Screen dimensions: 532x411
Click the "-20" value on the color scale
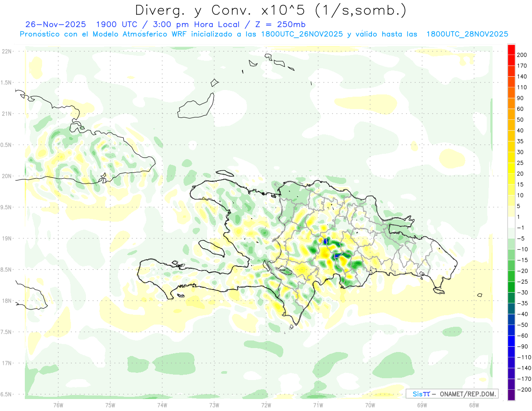[524, 271]
